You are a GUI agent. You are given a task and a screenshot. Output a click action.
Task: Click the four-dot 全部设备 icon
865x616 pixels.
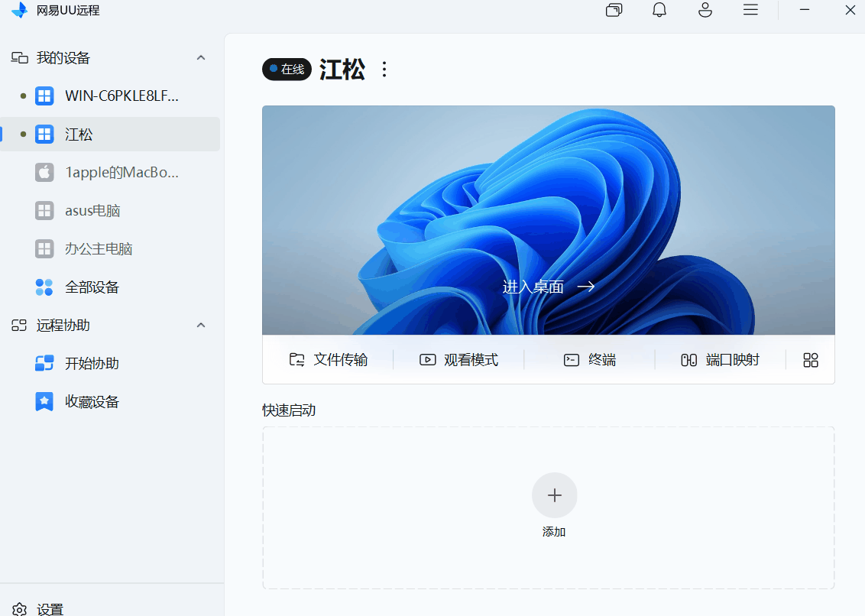44,287
